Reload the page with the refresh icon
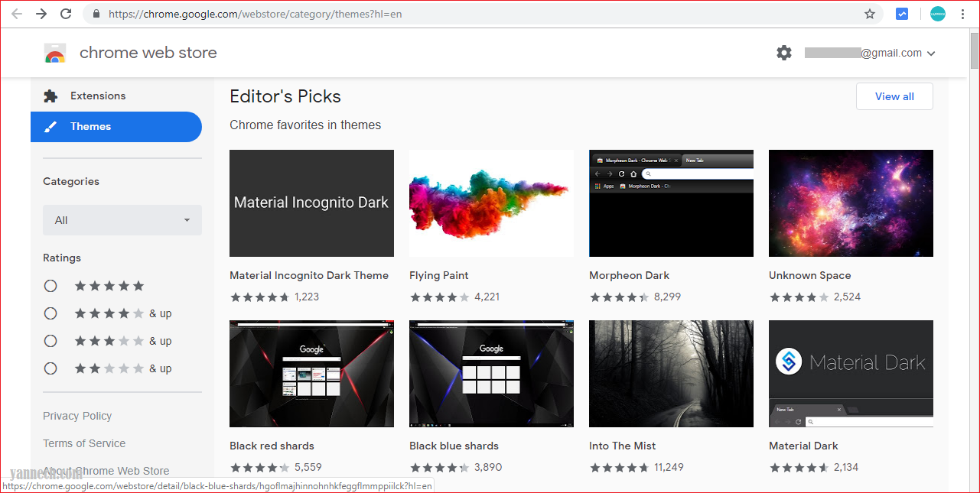Screen dimensions: 980x493 pos(67,13)
